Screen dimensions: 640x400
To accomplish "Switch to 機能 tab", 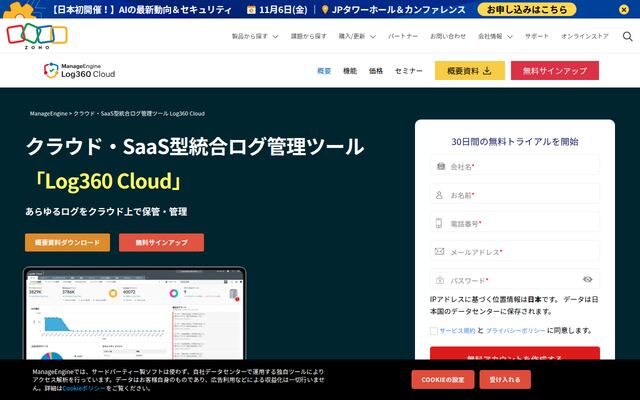I will tap(350, 71).
